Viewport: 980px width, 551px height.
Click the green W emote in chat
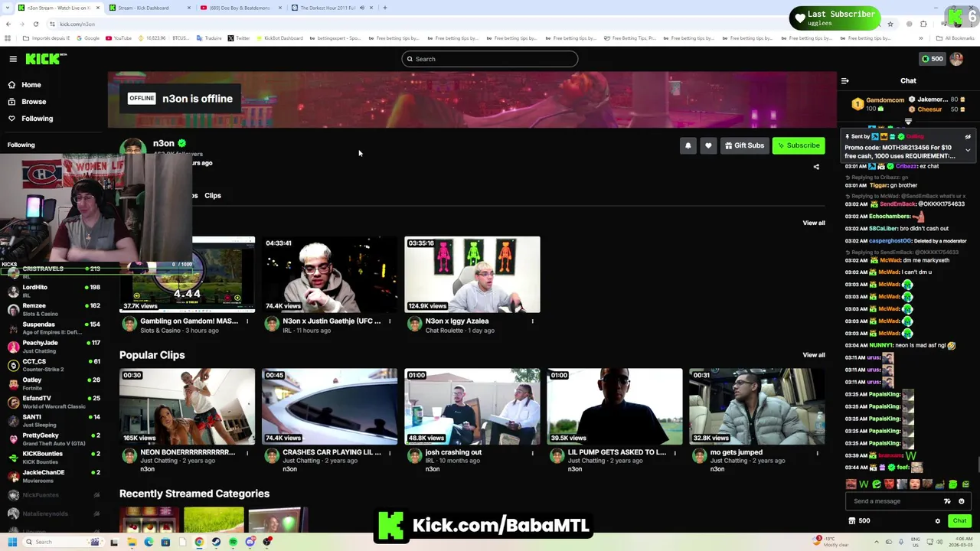coord(864,484)
